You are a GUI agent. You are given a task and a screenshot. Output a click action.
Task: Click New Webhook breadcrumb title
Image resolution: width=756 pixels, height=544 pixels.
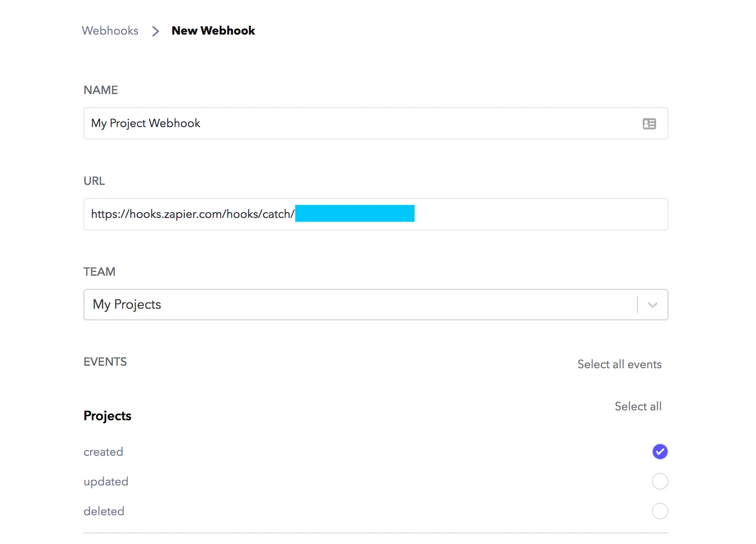point(213,31)
